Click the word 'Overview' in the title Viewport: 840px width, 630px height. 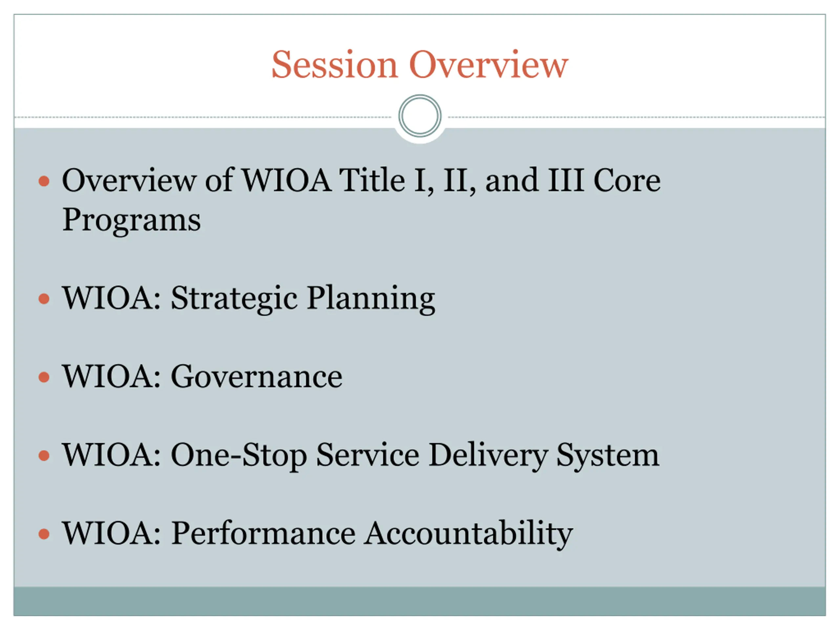(489, 65)
